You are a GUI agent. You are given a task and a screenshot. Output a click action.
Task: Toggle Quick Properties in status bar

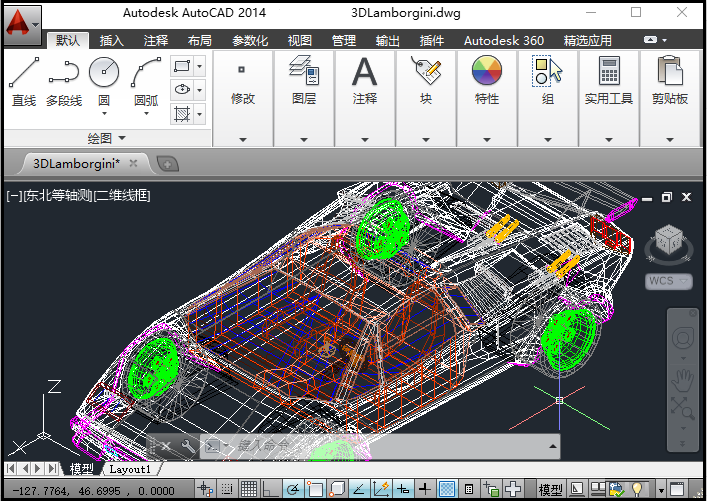[x=468, y=489]
